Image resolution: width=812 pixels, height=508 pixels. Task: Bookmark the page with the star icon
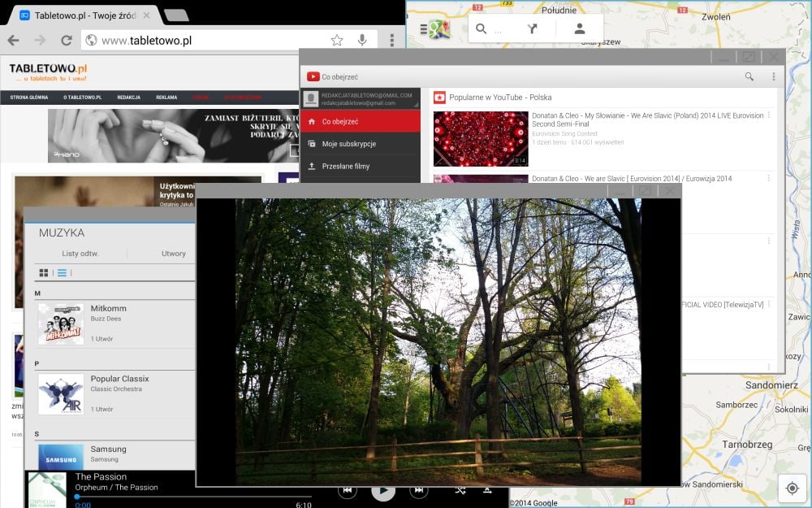pyautogui.click(x=337, y=40)
